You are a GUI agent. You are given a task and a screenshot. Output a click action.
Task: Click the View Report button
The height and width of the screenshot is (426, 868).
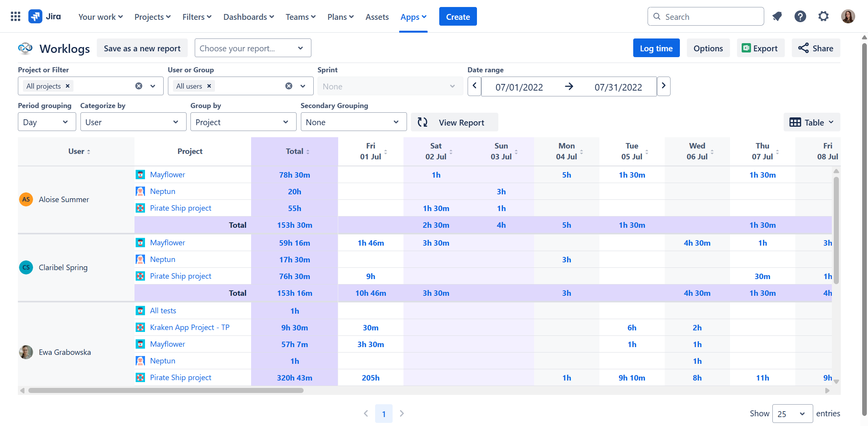pos(454,122)
